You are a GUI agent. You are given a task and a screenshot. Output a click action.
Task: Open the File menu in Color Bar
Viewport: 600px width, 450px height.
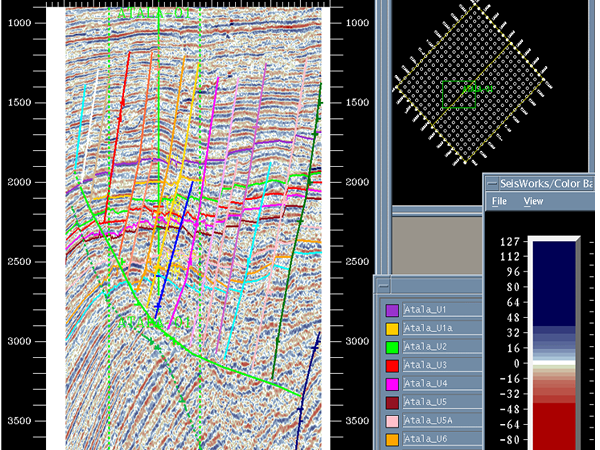pyautogui.click(x=499, y=201)
